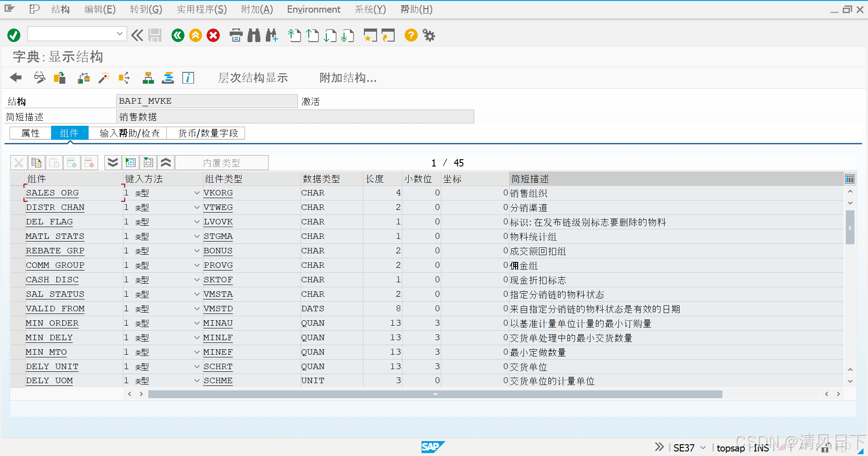The image size is (868, 456).
Task: Copy selected component rows
Action: pyautogui.click(x=37, y=162)
